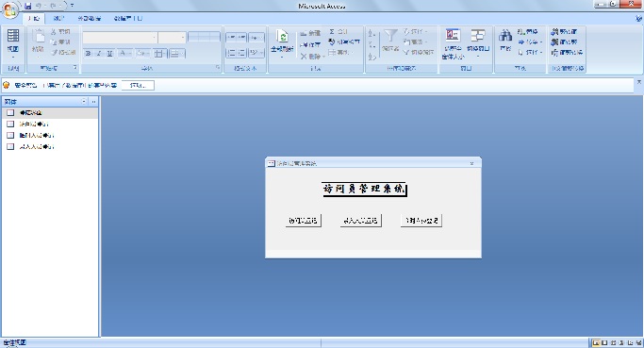The image size is (644, 348).
Task: Click the Save icon in quick access toolbar
Action: pos(28,6)
